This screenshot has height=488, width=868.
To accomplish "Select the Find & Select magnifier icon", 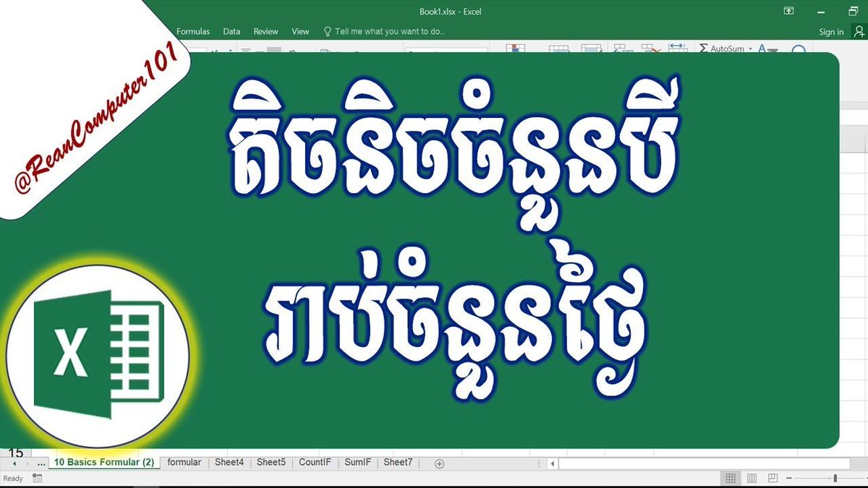I will click(799, 49).
